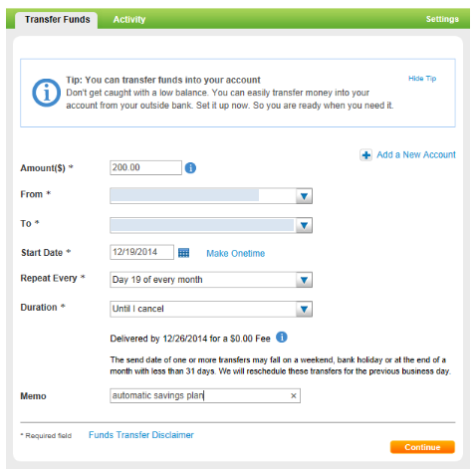Open Settings in the green header
Image resolution: width=476 pixels, height=472 pixels.
(442, 19)
